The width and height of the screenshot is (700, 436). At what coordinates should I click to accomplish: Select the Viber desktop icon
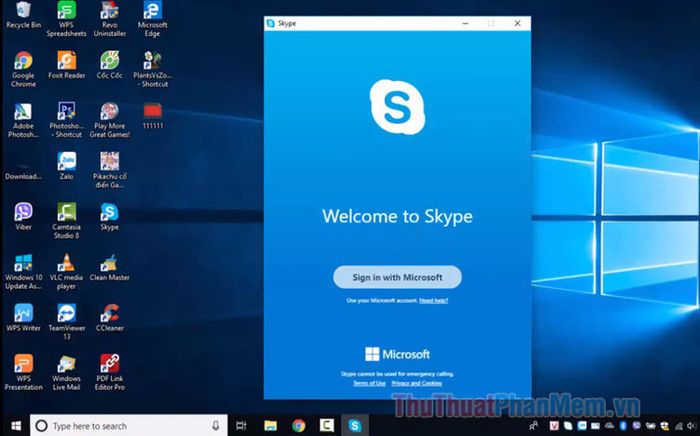(23, 216)
